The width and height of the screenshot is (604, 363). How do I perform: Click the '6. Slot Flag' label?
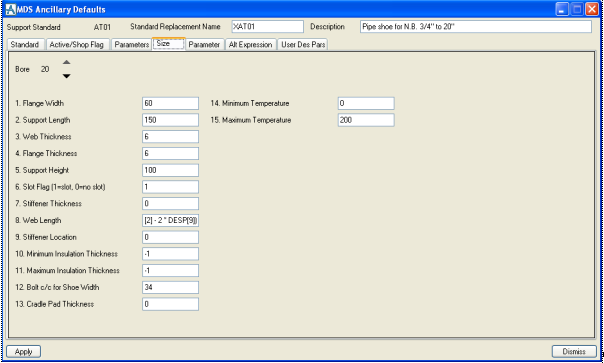[x=60, y=187]
